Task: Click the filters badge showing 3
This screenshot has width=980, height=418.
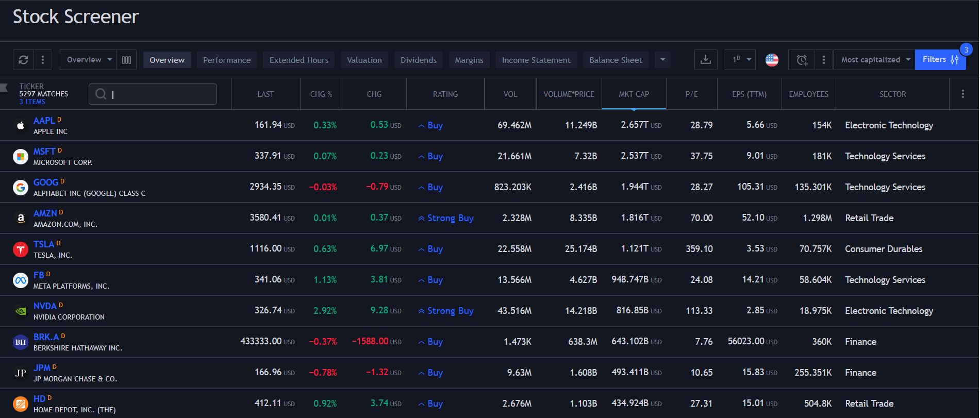Action: click(x=966, y=49)
